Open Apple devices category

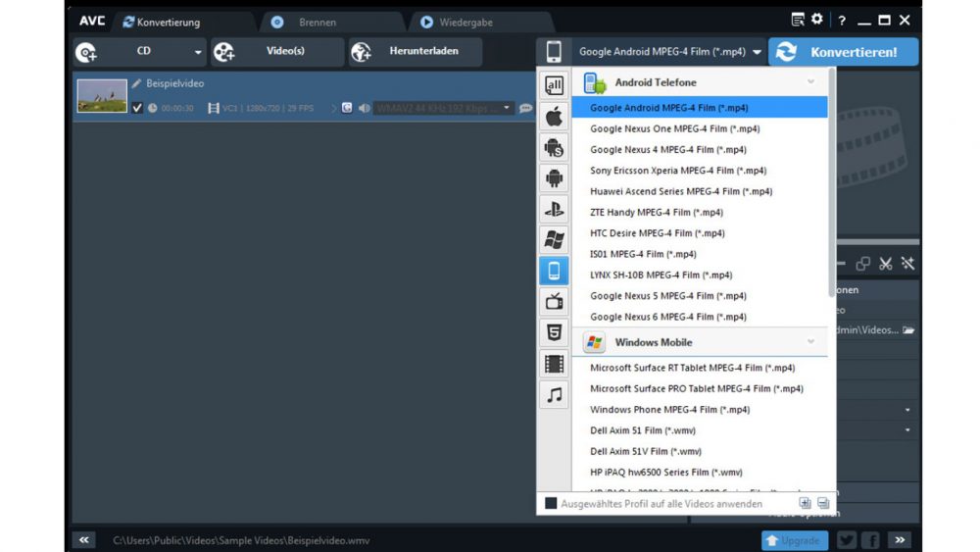(x=554, y=117)
